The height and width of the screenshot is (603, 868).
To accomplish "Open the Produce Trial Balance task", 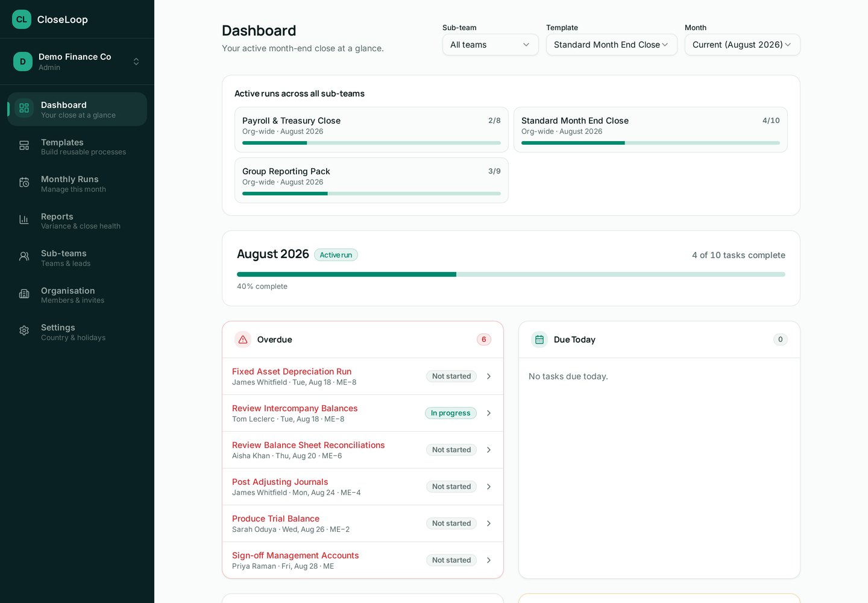I will pos(363,523).
